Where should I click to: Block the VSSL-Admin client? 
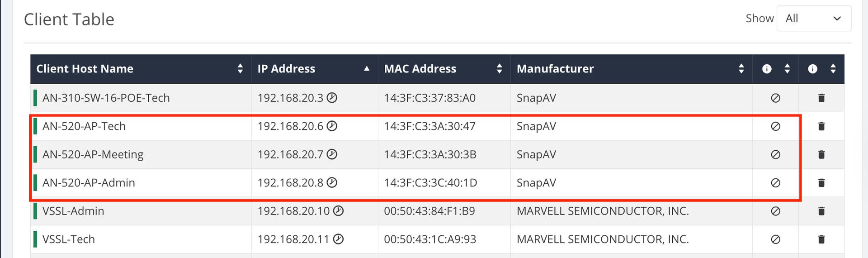click(775, 211)
